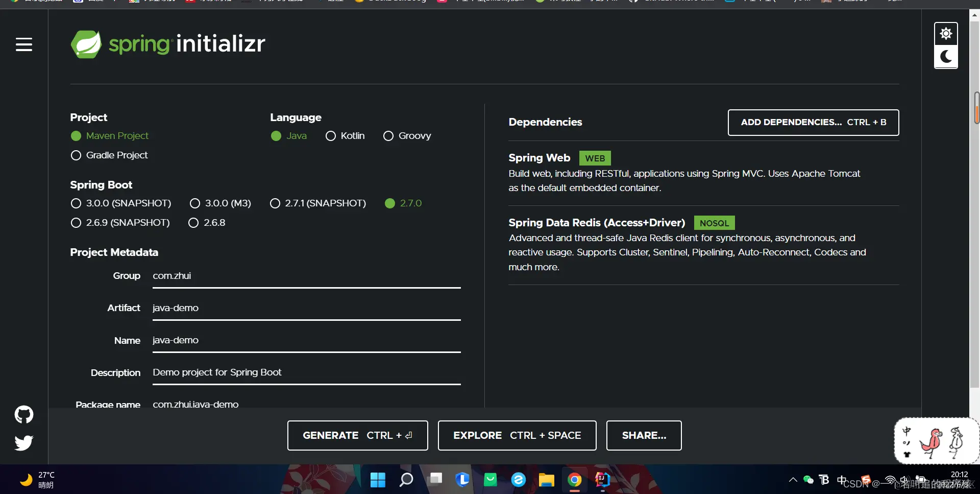This screenshot has height=494, width=980.
Task: Open the blue shield L app in taskbar
Action: (462, 480)
